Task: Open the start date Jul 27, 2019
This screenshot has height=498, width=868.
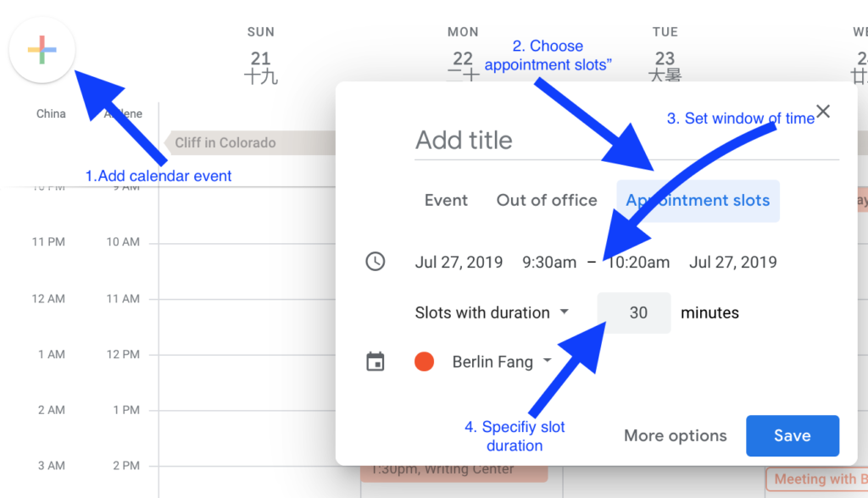Action: (459, 262)
